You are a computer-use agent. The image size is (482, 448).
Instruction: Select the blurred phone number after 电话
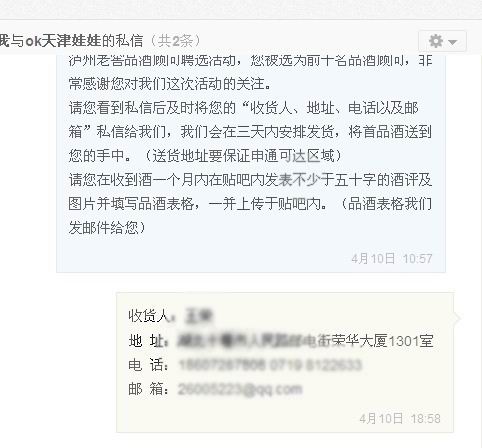(270, 365)
